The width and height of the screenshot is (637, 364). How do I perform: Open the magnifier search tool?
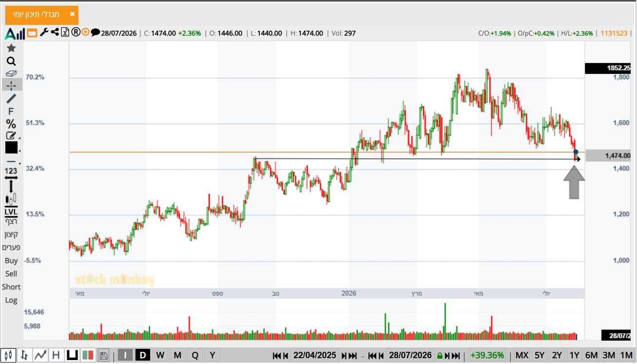tap(11, 61)
